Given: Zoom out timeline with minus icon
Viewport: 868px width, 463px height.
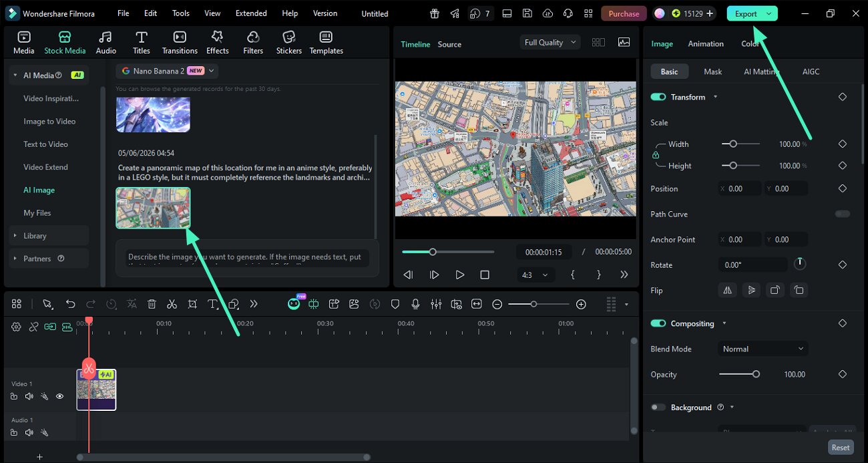Looking at the screenshot, I should click(497, 304).
